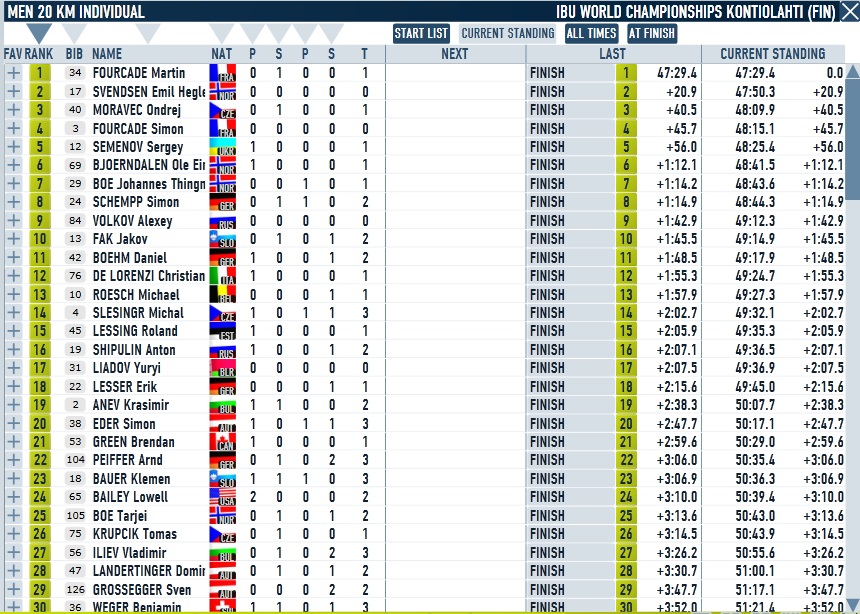Add ANEV Krasimir to favorites

14,405
